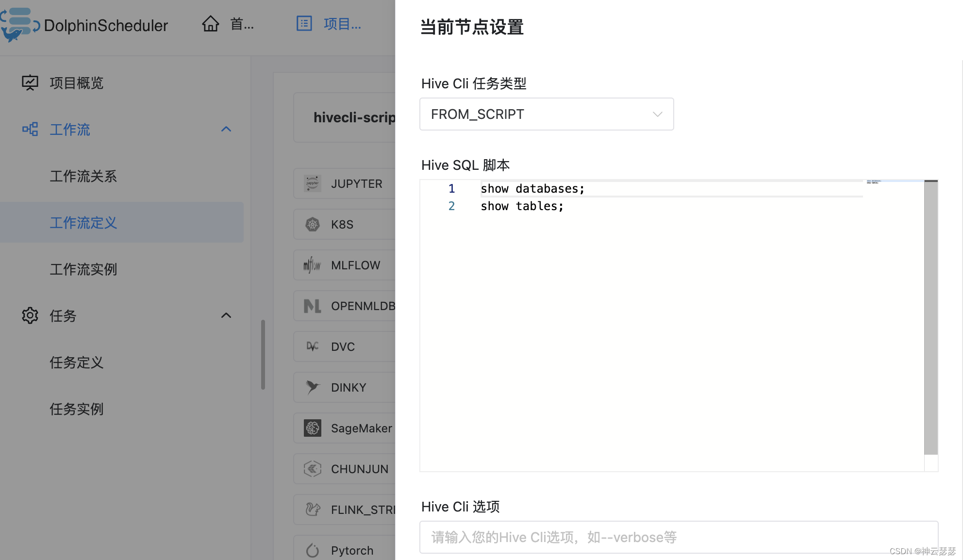Click line number 1 in editor gutter
Image resolution: width=963 pixels, height=560 pixels.
click(x=451, y=188)
